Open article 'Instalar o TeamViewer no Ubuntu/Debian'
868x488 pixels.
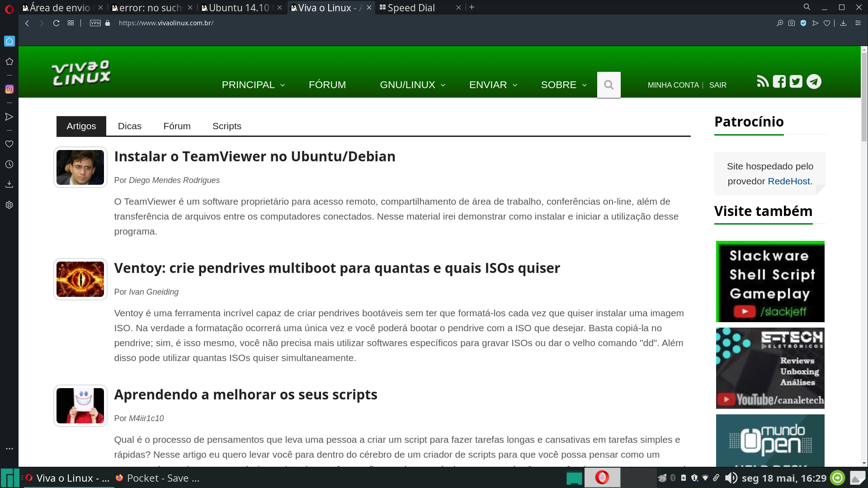click(x=255, y=156)
